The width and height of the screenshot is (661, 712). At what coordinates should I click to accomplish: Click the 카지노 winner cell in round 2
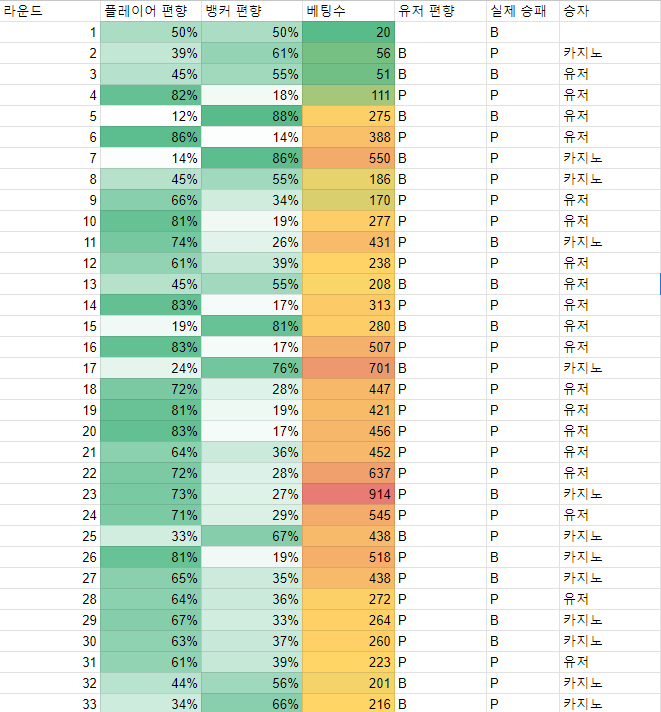[610, 53]
